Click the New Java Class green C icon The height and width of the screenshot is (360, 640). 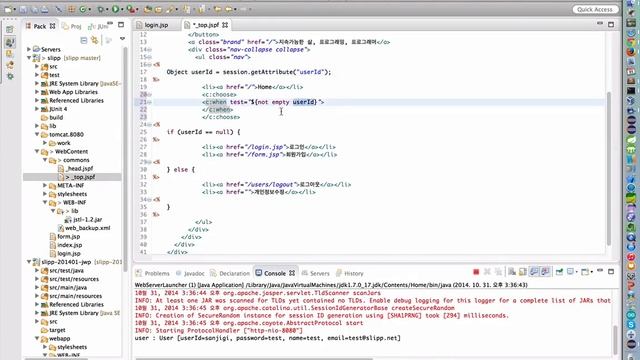[x=83, y=9]
